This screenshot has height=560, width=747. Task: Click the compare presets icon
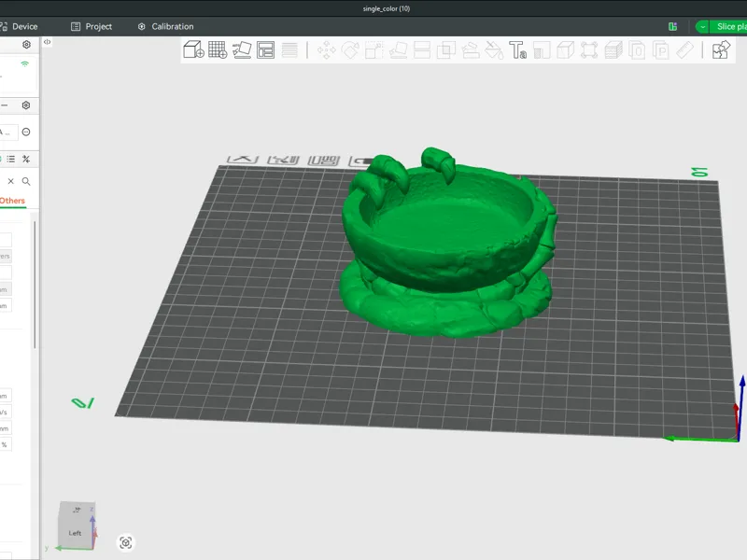26,159
